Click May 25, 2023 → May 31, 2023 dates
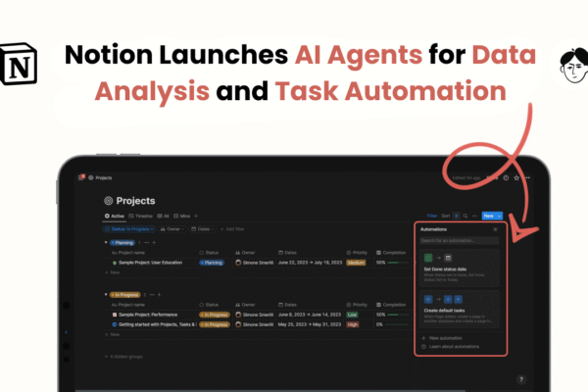This screenshot has height=392, width=588. click(310, 324)
